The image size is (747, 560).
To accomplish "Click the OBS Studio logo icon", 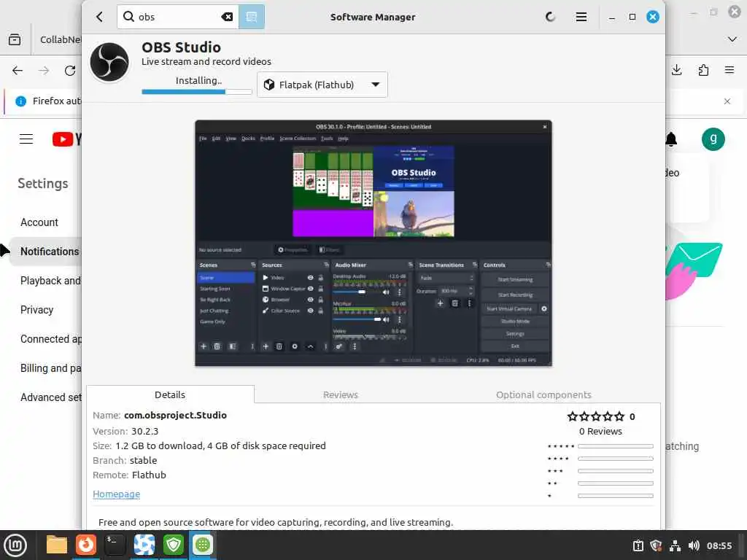I will click(x=109, y=62).
